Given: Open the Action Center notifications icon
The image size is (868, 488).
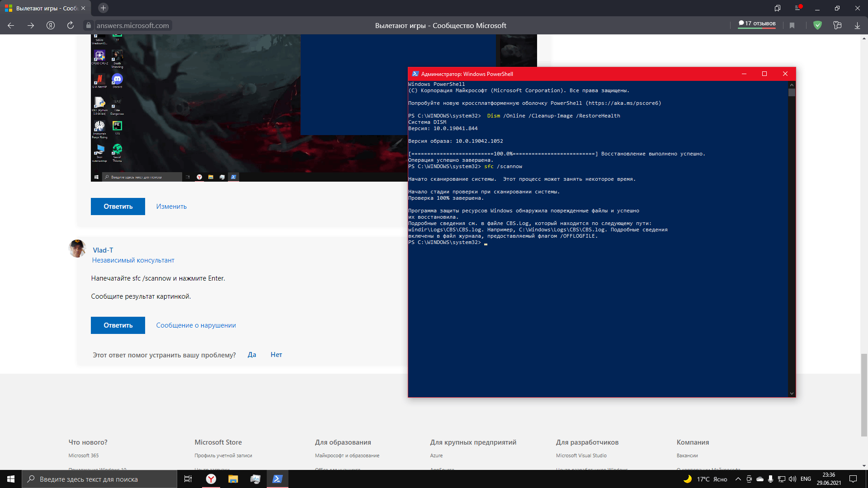Looking at the screenshot, I should coord(853,479).
